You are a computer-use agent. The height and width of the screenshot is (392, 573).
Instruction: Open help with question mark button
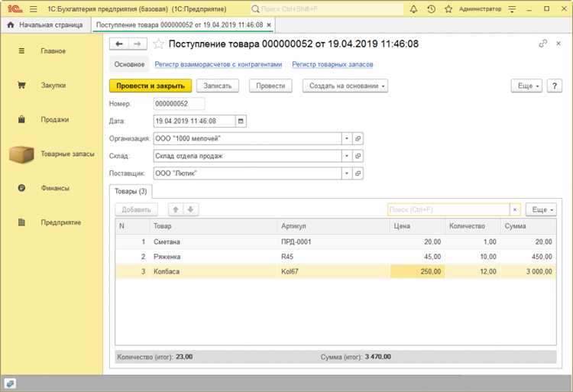(555, 86)
